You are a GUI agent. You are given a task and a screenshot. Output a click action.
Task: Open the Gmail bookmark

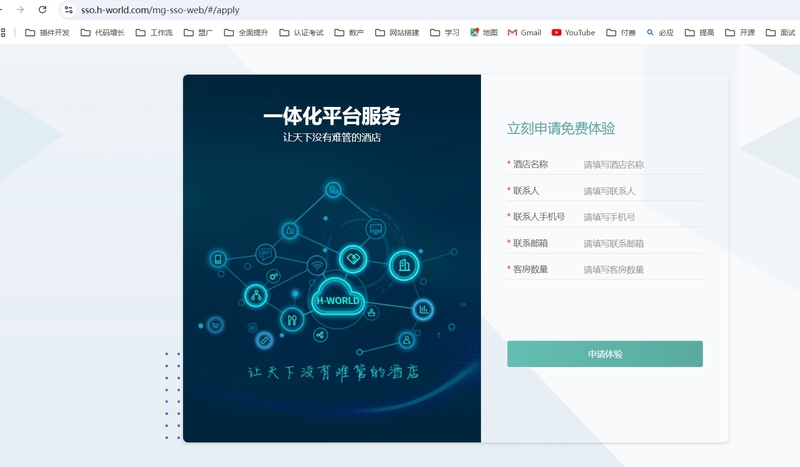(x=524, y=33)
